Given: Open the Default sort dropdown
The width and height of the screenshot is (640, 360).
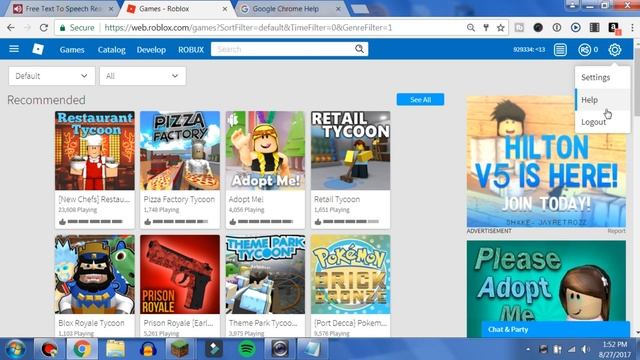Looking at the screenshot, I should [51, 76].
